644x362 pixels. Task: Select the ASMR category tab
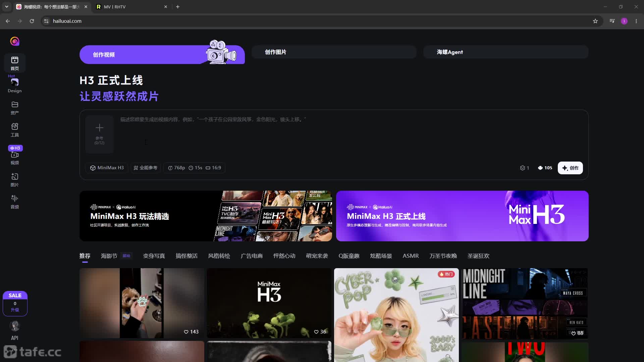[411, 256]
